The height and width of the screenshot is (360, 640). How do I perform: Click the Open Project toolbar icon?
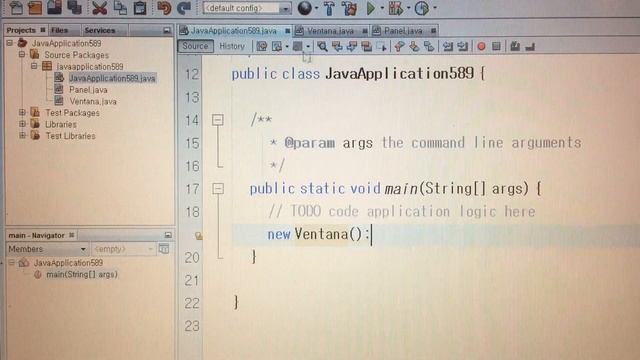pos(54,7)
